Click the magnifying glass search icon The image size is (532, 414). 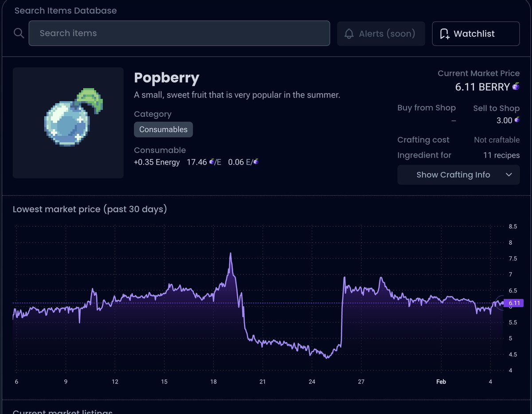(x=19, y=33)
